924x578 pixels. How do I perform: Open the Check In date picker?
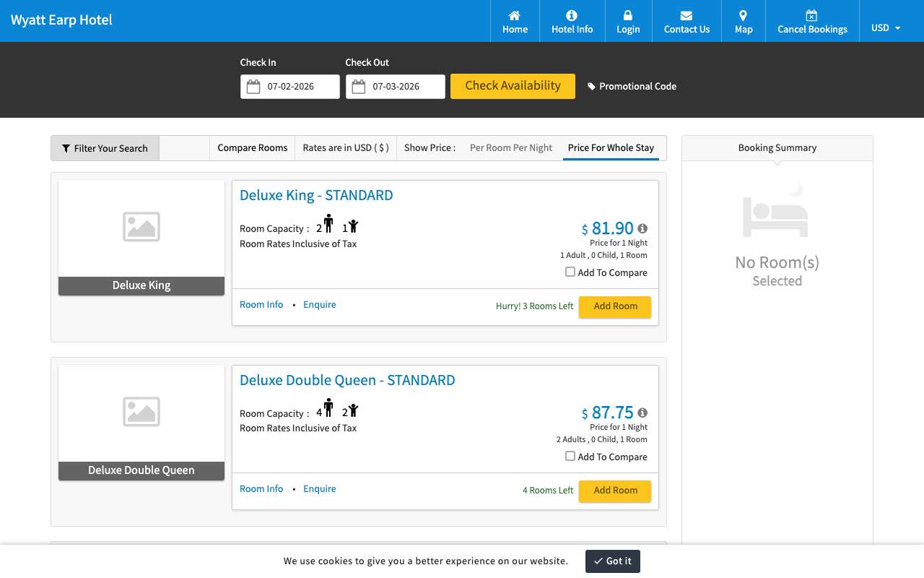pos(290,87)
